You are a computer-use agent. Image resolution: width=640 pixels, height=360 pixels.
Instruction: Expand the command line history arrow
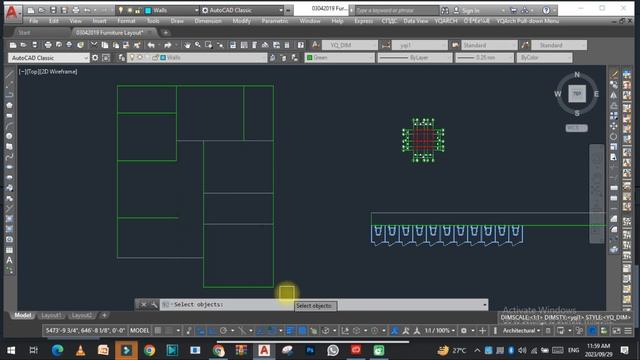point(484,304)
